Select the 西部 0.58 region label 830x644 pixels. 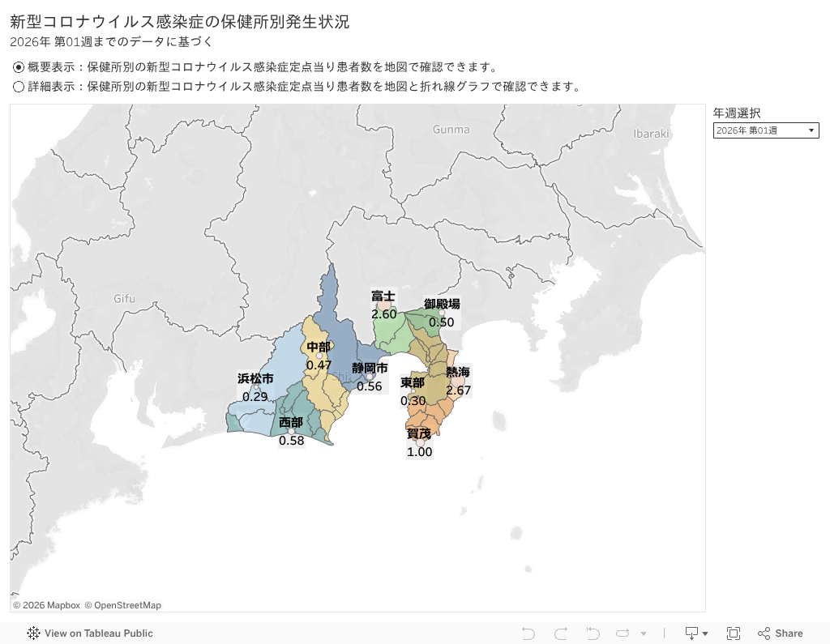coord(291,432)
